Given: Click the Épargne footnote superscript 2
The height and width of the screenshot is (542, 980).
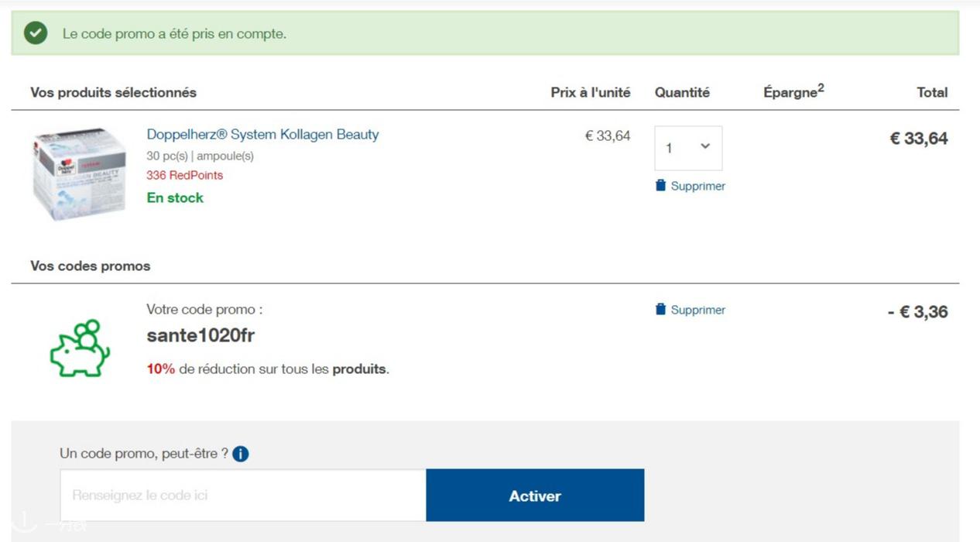Looking at the screenshot, I should (821, 87).
